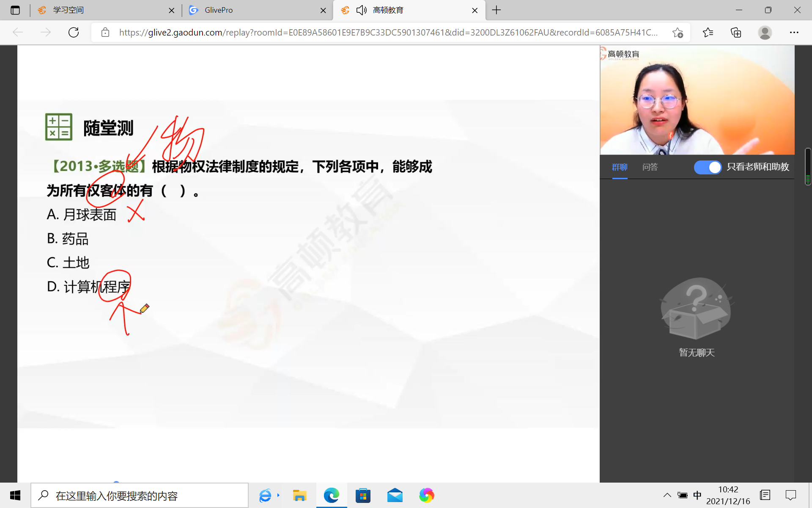Switch to the 学习空间 browser tab
The image size is (812, 508).
(69, 10)
